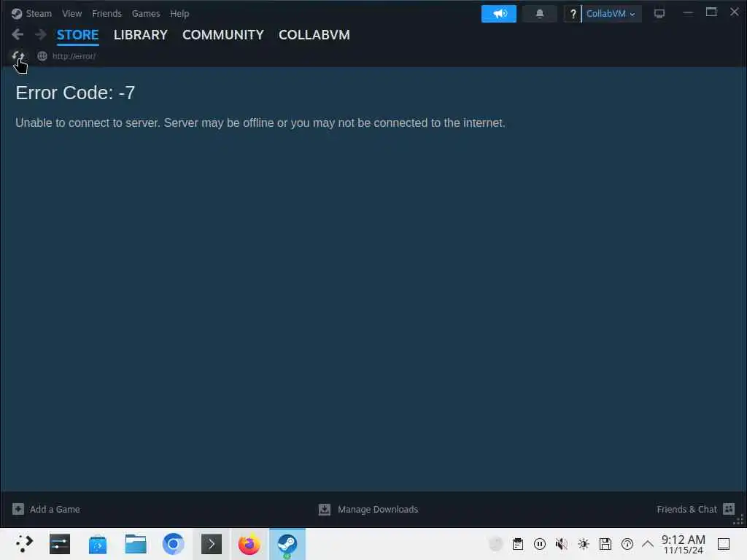
Task: Click the gray circle tray icon
Action: pos(496,544)
